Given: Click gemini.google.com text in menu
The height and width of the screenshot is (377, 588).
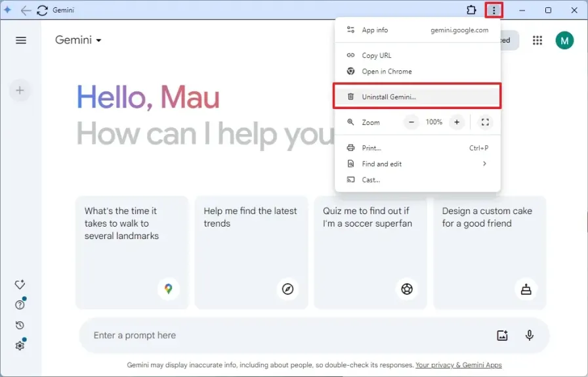Looking at the screenshot, I should point(459,30).
